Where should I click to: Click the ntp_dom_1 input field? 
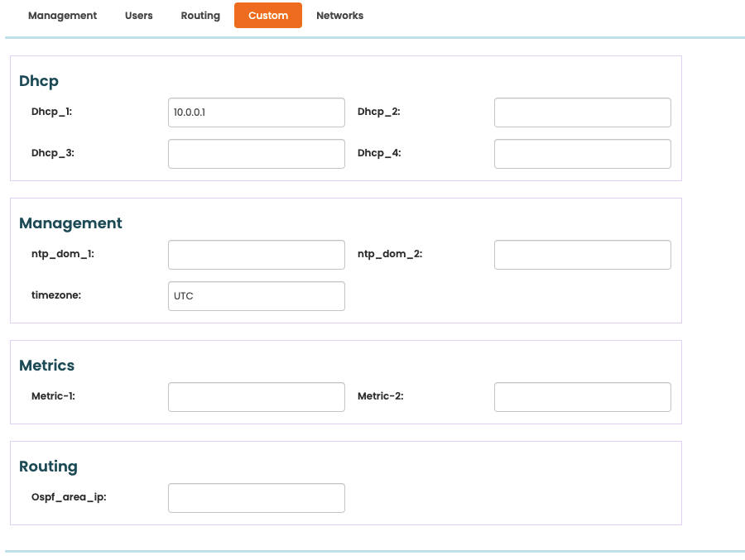[257, 255]
